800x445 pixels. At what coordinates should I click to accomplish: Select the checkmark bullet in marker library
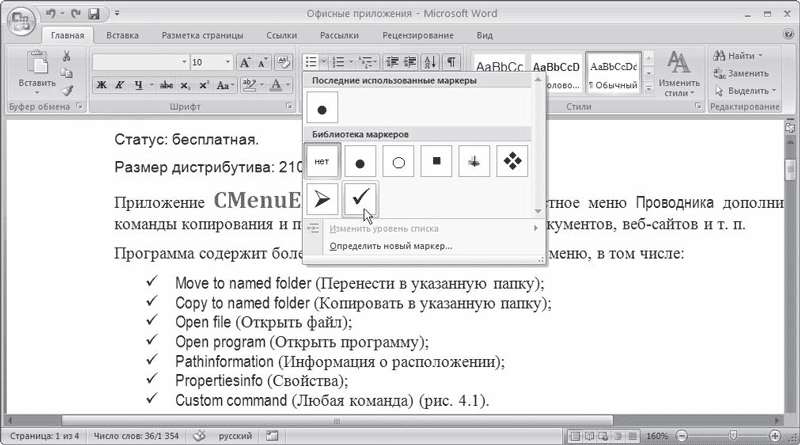359,199
